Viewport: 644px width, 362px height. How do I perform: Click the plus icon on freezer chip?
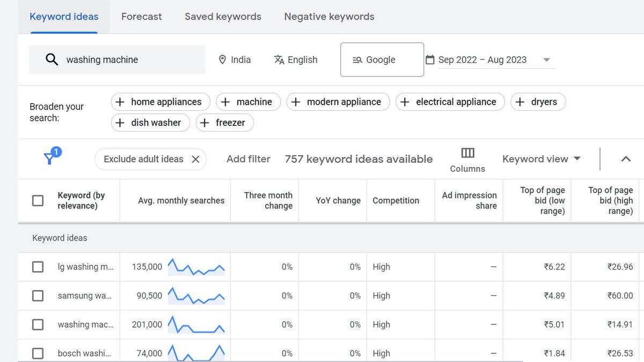coord(205,122)
